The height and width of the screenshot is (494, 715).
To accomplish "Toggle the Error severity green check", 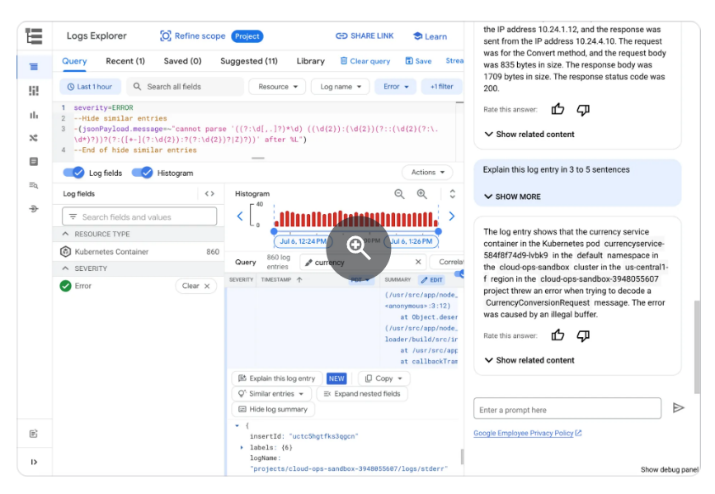I will coord(66,286).
